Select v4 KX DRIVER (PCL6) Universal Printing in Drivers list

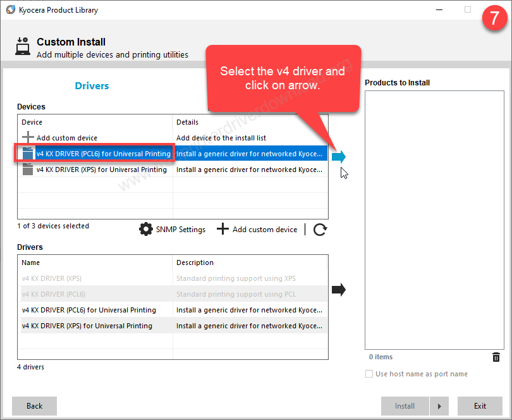pyautogui.click(x=88, y=310)
